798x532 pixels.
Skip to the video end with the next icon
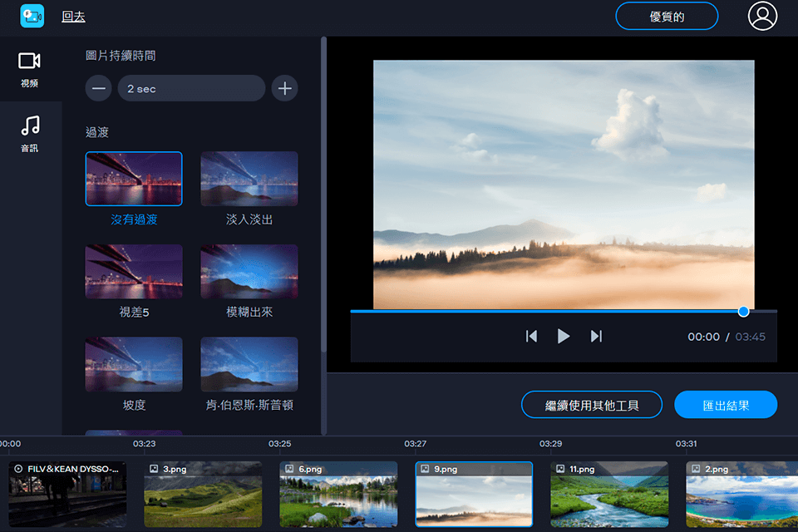[x=596, y=337]
